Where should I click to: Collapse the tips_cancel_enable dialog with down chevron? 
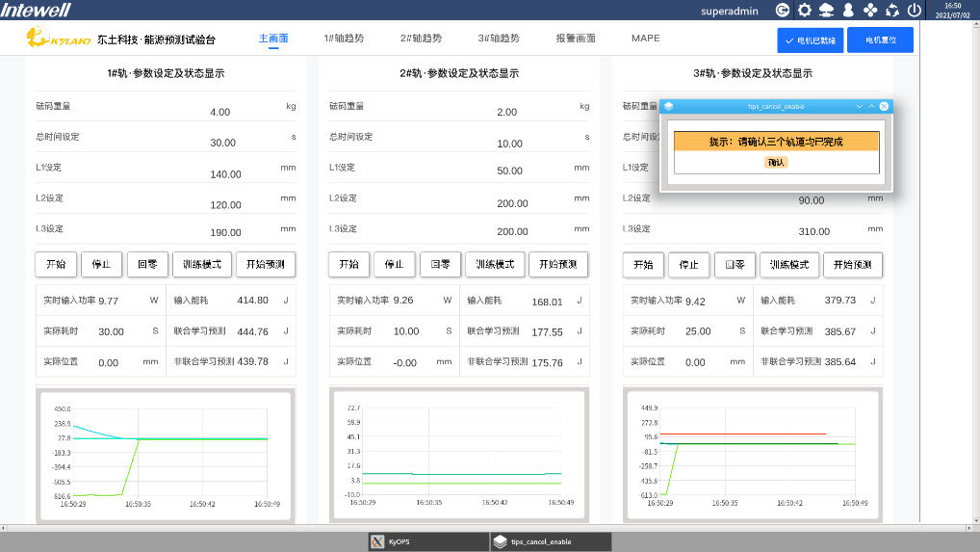pos(860,106)
